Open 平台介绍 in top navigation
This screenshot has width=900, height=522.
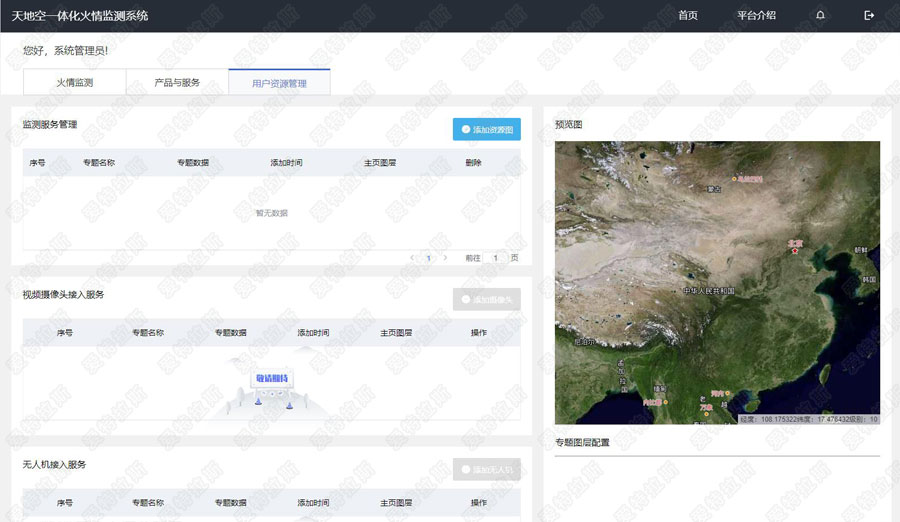[756, 16]
